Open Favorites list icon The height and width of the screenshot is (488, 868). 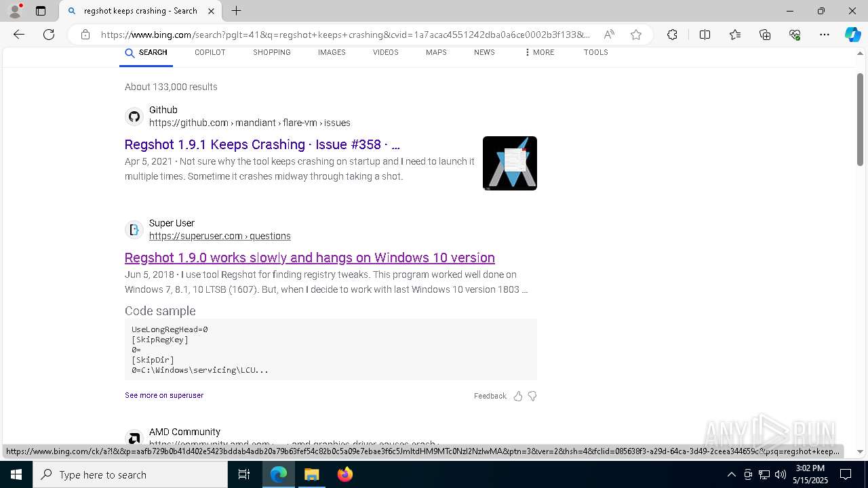[x=735, y=35]
